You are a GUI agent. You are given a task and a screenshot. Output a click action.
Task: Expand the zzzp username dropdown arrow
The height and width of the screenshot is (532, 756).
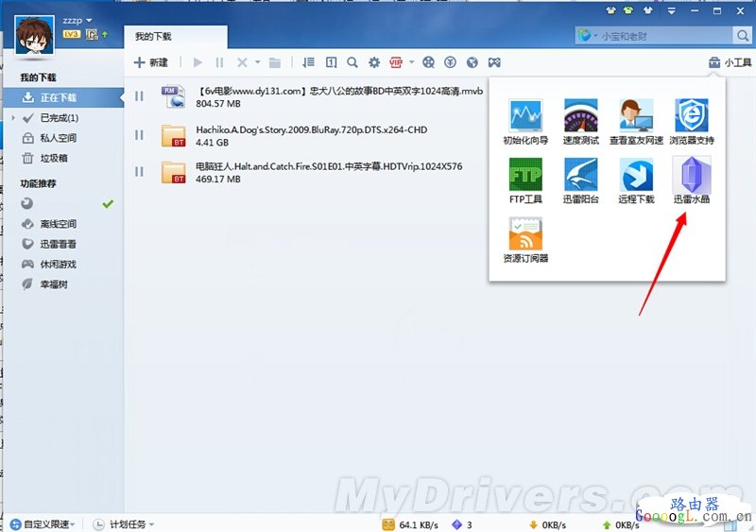tap(89, 21)
